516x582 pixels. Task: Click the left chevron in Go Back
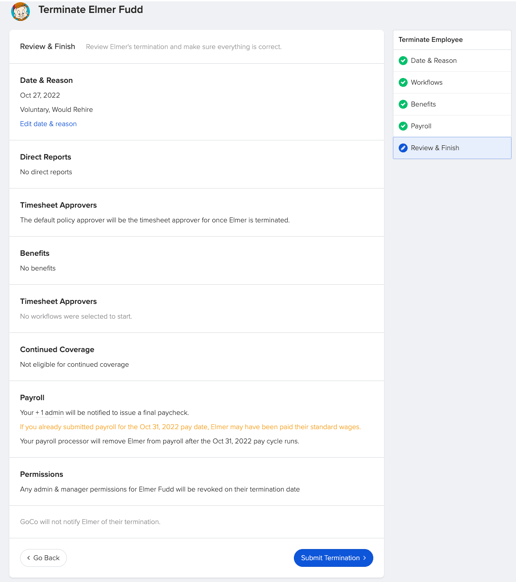pyautogui.click(x=29, y=558)
